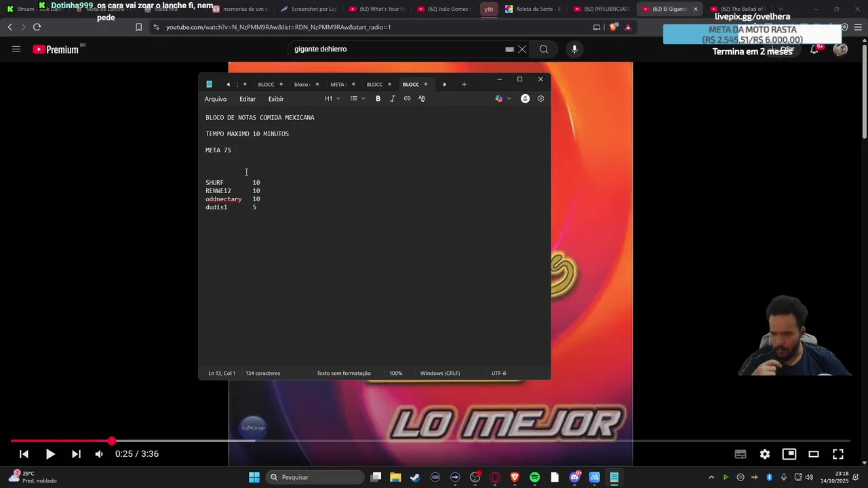The width and height of the screenshot is (868, 488).
Task: Open Spotify from taskbar
Action: click(534, 477)
